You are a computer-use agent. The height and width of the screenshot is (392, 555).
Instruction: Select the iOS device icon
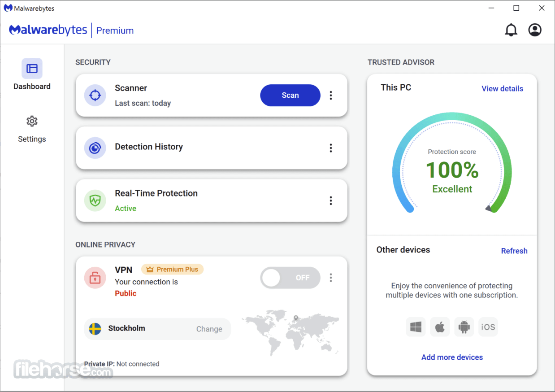coord(488,327)
